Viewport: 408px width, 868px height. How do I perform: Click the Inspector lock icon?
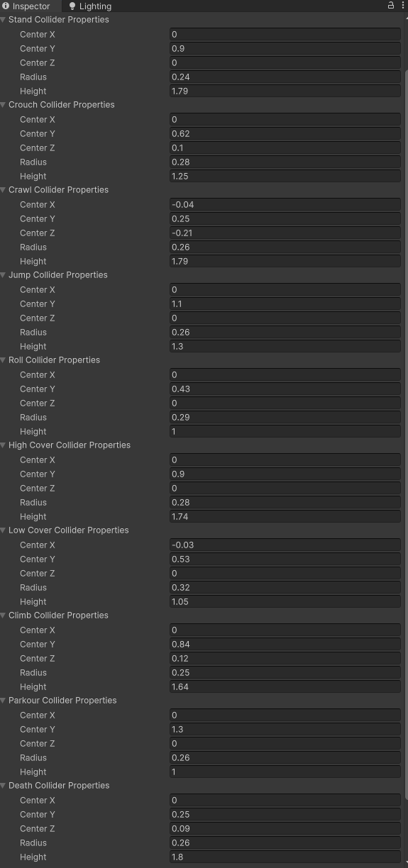coord(390,6)
